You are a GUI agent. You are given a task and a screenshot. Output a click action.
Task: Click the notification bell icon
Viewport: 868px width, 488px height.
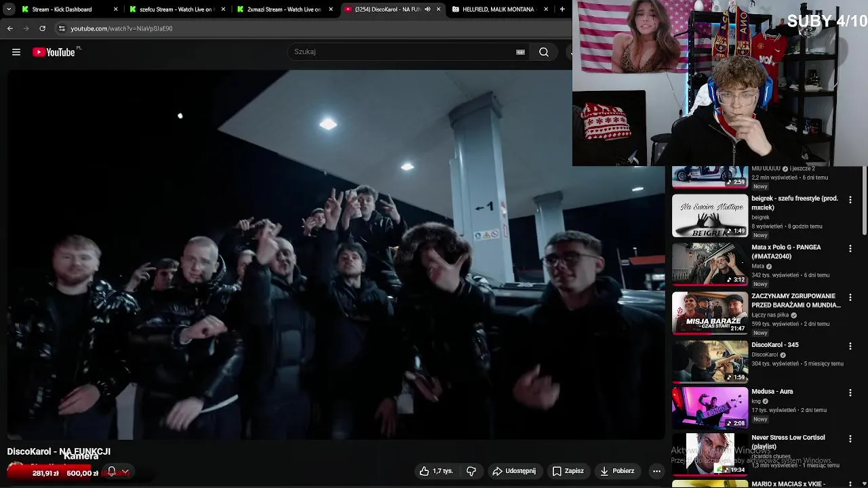coord(112,472)
